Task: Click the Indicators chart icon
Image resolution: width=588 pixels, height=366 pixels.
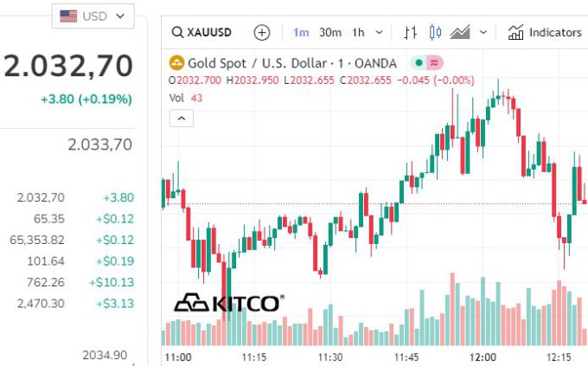Action: click(516, 33)
